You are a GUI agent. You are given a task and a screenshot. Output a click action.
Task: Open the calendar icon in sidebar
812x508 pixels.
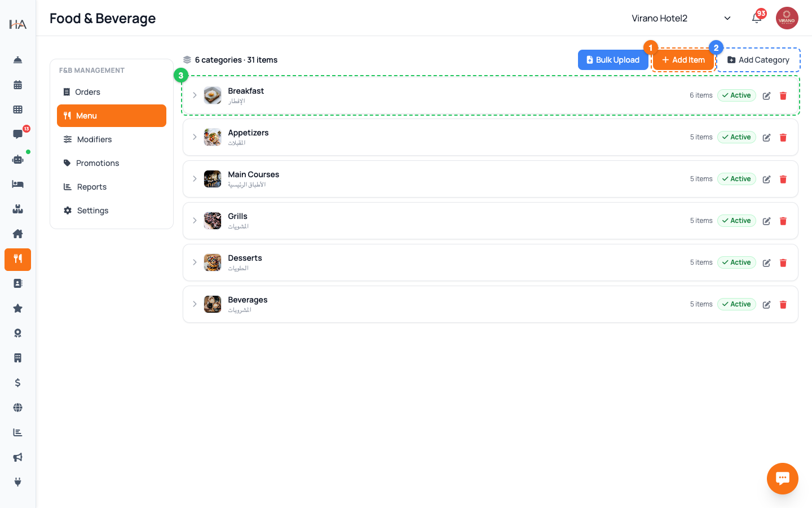(x=18, y=85)
